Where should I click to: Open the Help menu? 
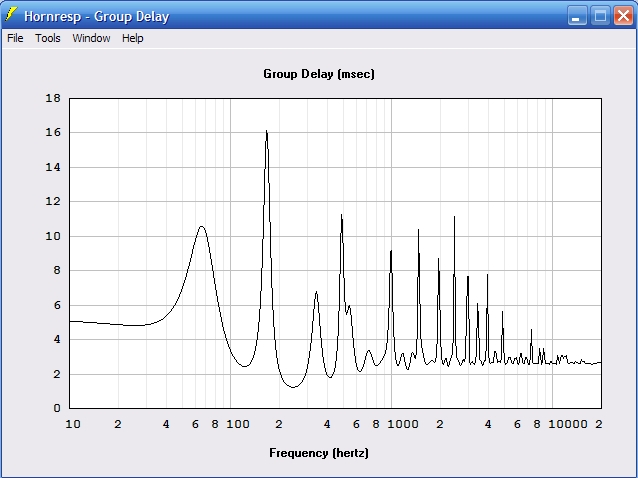pos(133,38)
